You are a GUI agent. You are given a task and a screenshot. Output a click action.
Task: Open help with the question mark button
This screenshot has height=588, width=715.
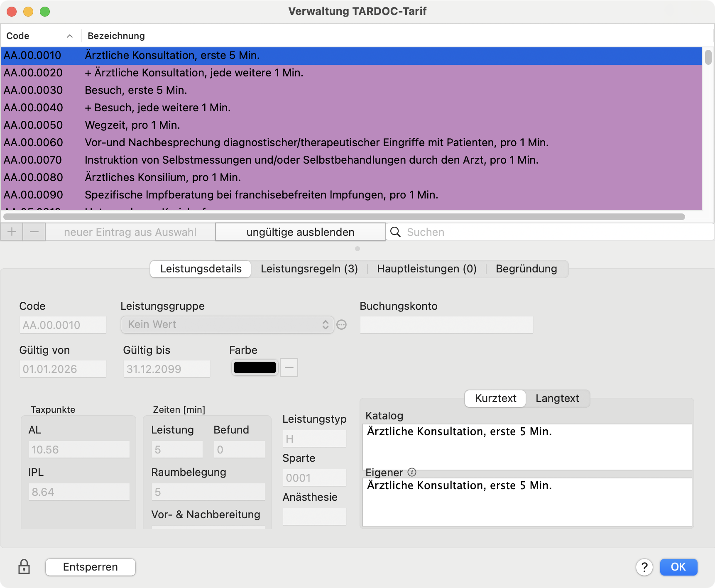click(644, 567)
